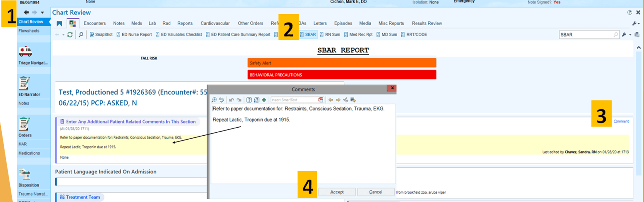Select the SBAR report button
This screenshot has width=644, height=202.
pyautogui.click(x=308, y=35)
